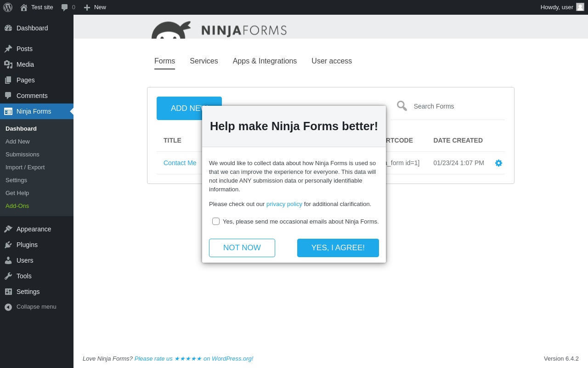Click the Collapse menu arrow icon
Screen dimensions: 588x368
8,307
